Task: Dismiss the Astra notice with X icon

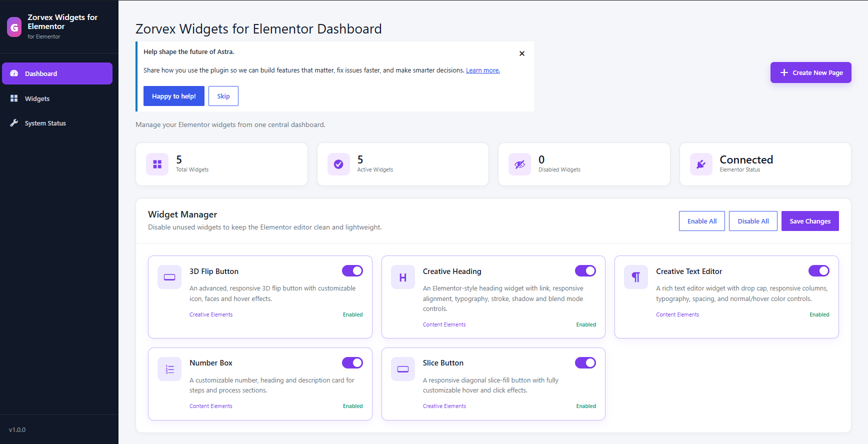Action: tap(522, 53)
